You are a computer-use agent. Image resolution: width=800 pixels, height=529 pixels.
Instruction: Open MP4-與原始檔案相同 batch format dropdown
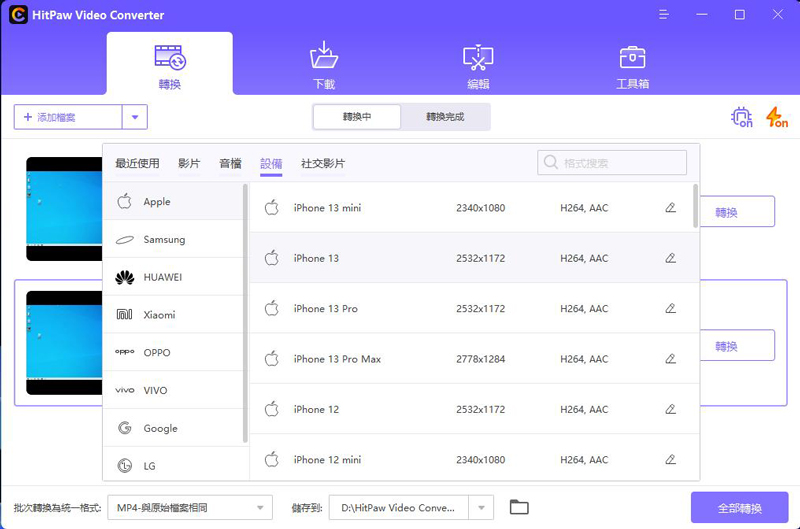point(190,508)
